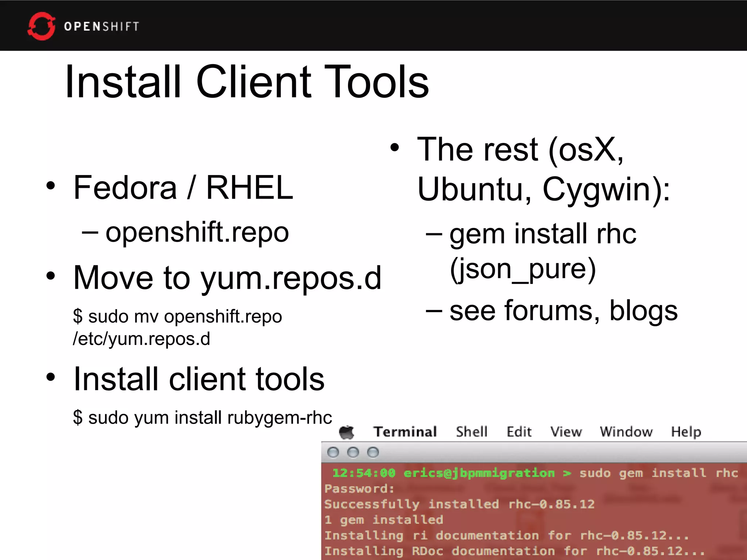The width and height of the screenshot is (747, 560).
Task: Click 'Successfully installed rhc-0.85.12' terminal line
Action: point(460,505)
